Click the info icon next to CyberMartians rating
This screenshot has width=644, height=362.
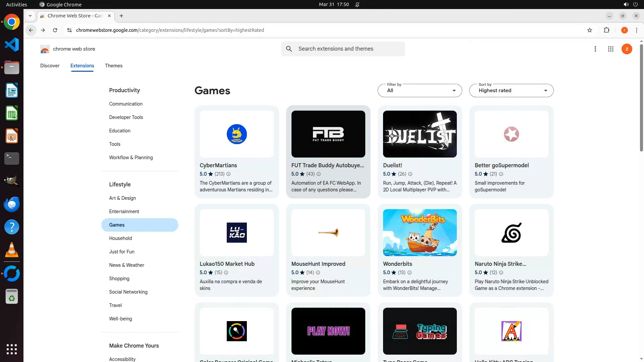pyautogui.click(x=228, y=174)
